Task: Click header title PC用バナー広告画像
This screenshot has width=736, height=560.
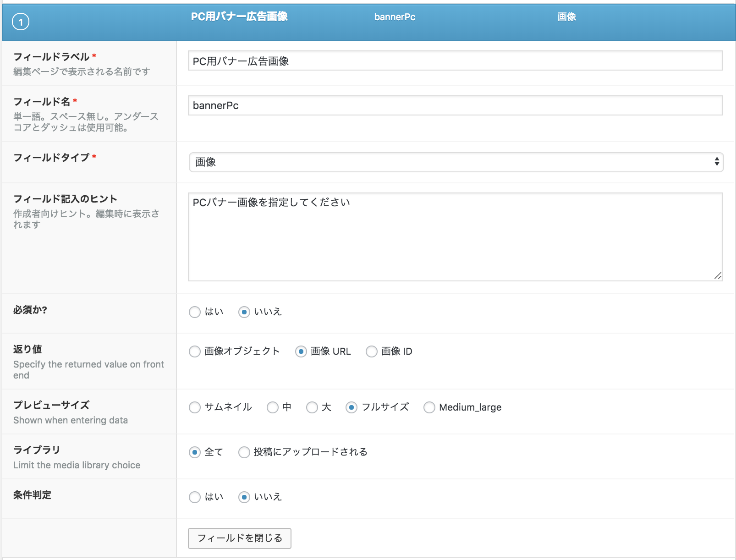Action: click(x=239, y=17)
